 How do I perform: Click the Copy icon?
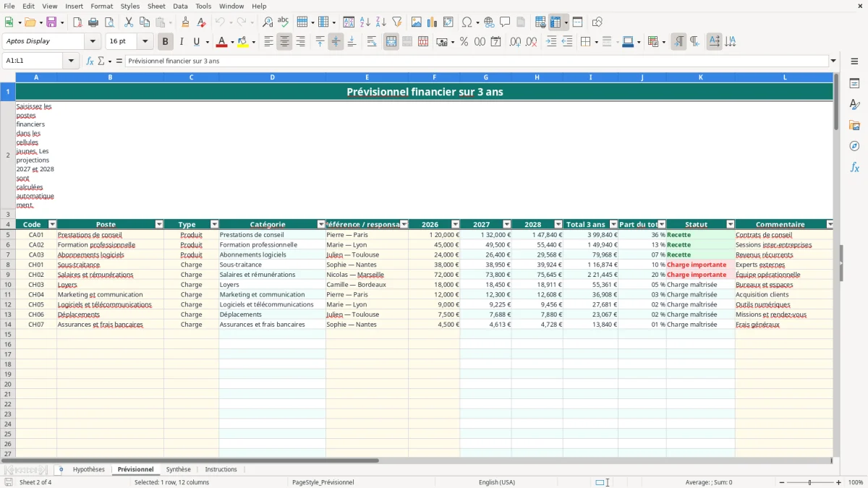pos(145,22)
